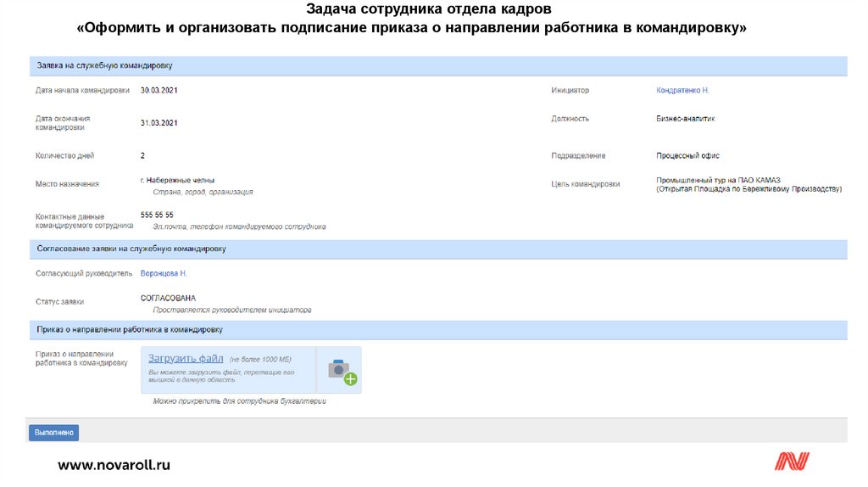Click the camera upload icon
This screenshot has width=868, height=487.
pyautogui.click(x=341, y=371)
